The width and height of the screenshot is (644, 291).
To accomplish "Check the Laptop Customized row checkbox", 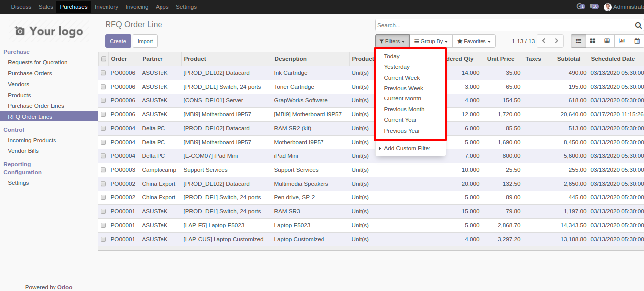I will coord(104,239).
